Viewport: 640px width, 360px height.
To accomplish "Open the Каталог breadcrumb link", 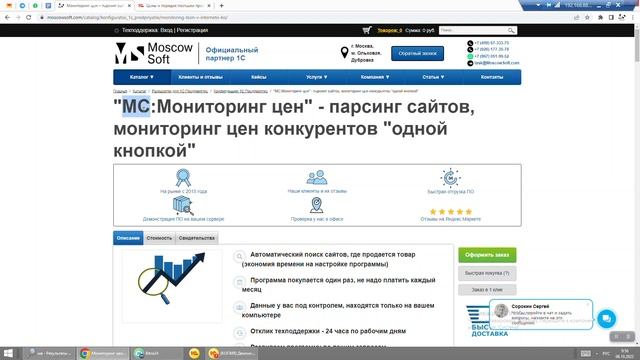I will (x=139, y=91).
